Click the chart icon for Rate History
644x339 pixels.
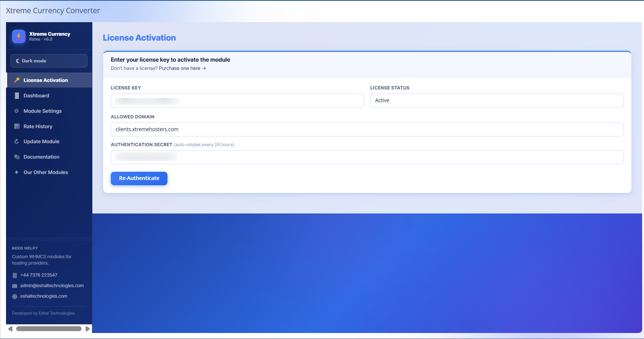(x=17, y=127)
